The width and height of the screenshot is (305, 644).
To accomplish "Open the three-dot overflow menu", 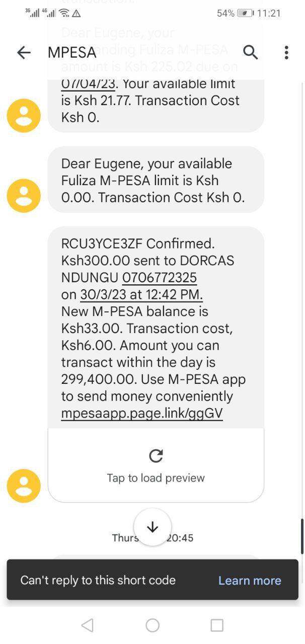I will coord(286,52).
